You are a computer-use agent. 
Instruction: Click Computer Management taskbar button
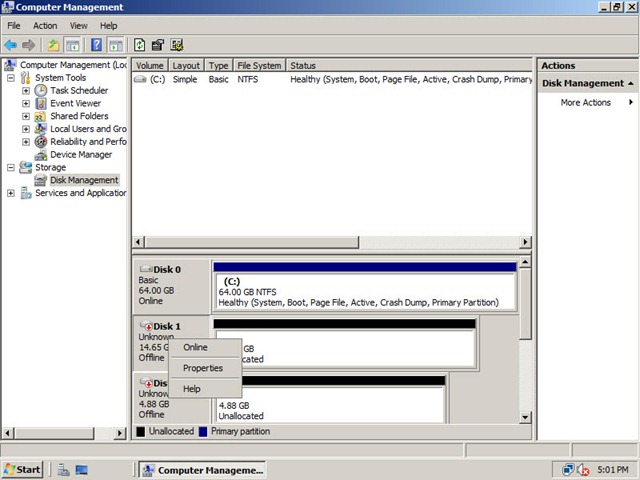[x=202, y=470]
